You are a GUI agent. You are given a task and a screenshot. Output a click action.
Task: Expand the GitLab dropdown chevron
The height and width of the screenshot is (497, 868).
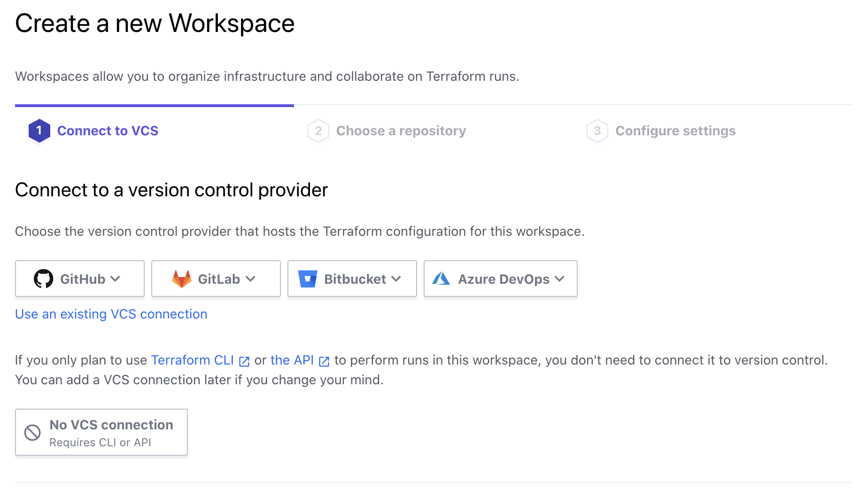[x=251, y=279]
